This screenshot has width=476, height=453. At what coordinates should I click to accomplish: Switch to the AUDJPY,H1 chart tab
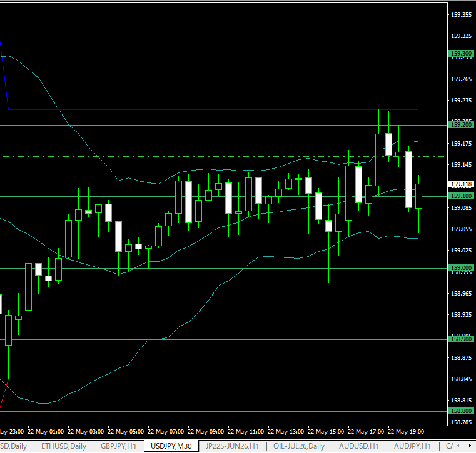click(412, 446)
